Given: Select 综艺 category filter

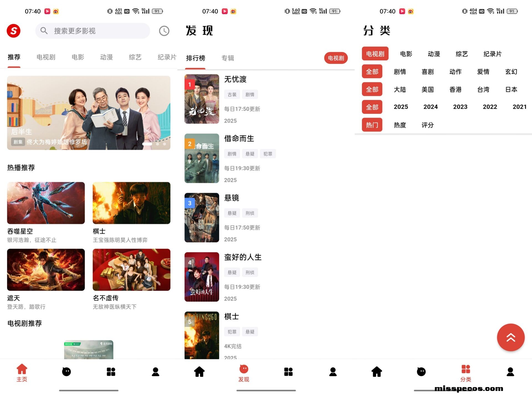Looking at the screenshot, I should (x=462, y=54).
